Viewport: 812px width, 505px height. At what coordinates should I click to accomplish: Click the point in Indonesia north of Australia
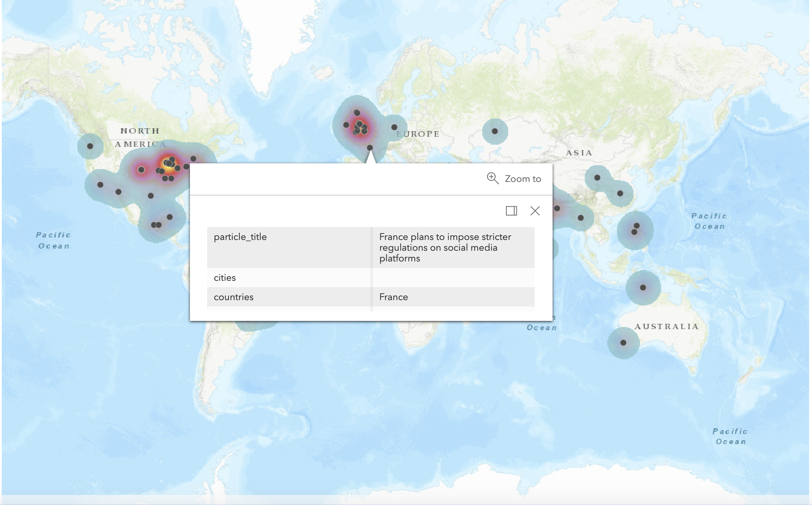(x=643, y=288)
